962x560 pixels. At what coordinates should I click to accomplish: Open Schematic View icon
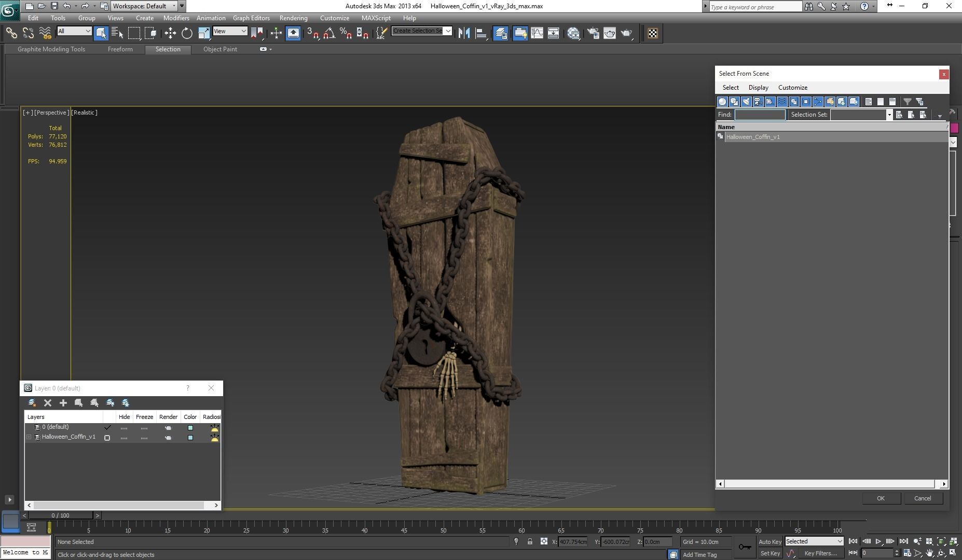553,33
